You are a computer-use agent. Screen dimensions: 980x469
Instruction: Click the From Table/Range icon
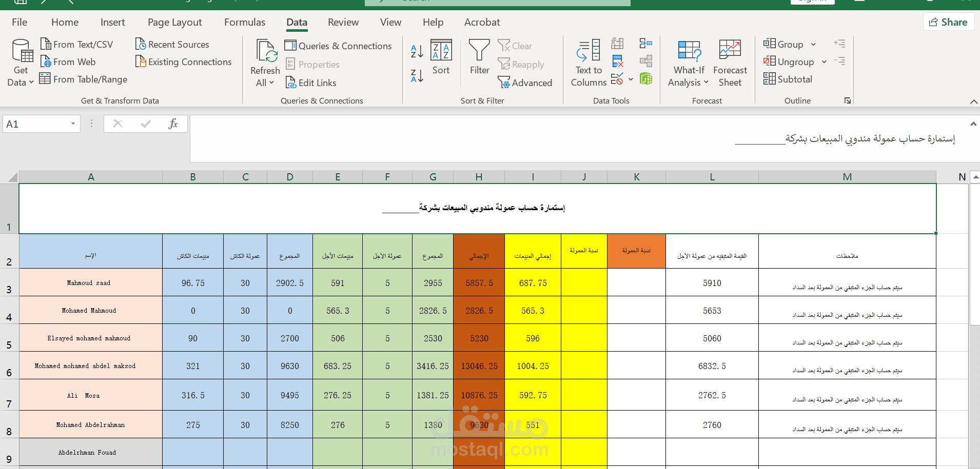45,79
